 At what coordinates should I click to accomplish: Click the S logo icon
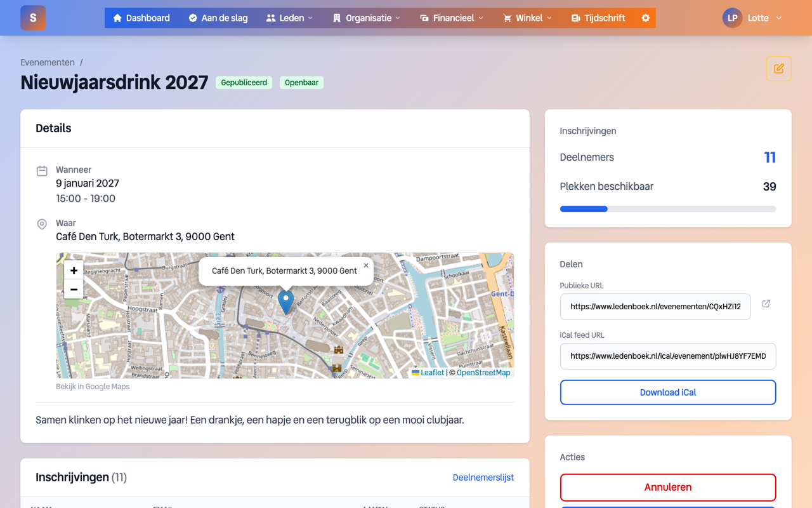33,18
